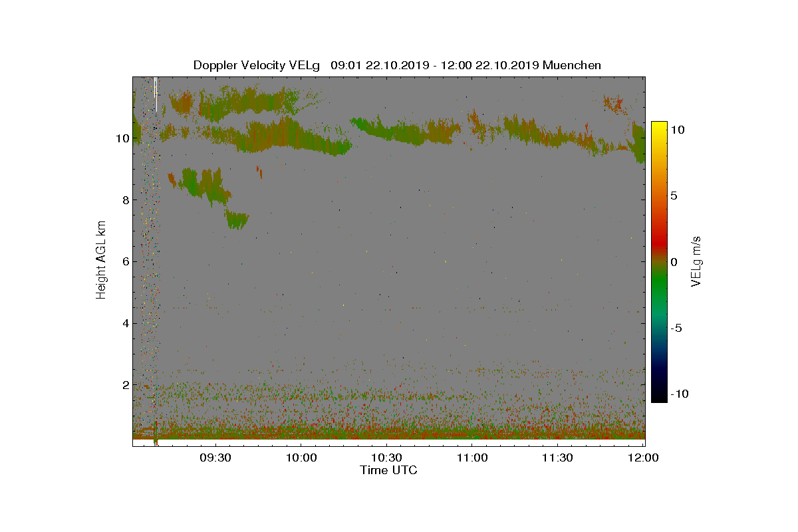Click the 'Height AGL km' axis label
The image size is (798, 532).
101,259
